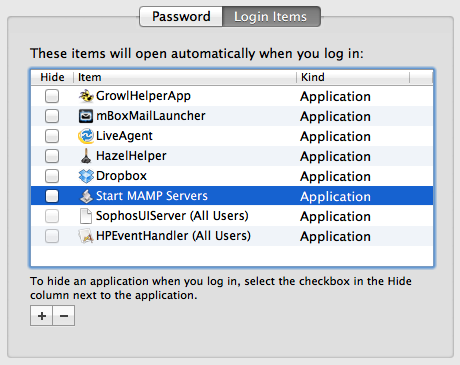Click the Hide checkbox for HPEventHandler
This screenshot has width=460, height=365.
tap(52, 236)
